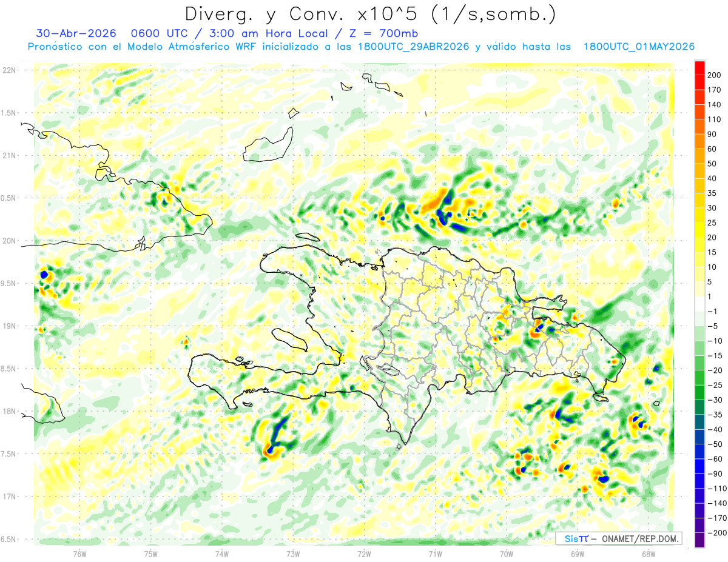Select the green -25 level on the colorbar
The image size is (728, 562).
pos(699,392)
